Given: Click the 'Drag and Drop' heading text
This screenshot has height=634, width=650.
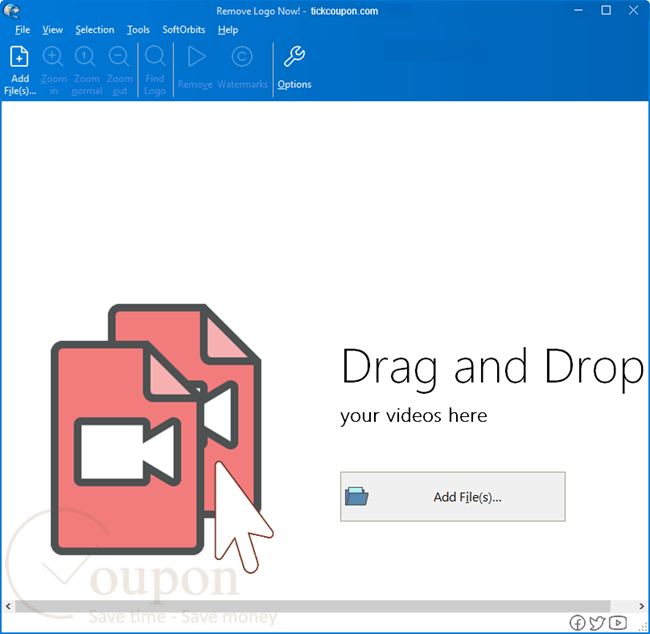Looking at the screenshot, I should click(x=492, y=369).
